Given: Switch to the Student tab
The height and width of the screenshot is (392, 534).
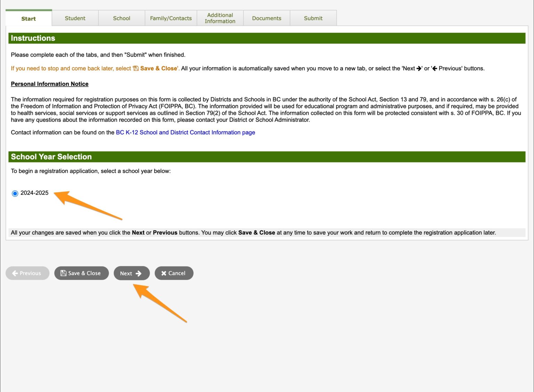Looking at the screenshot, I should point(75,18).
